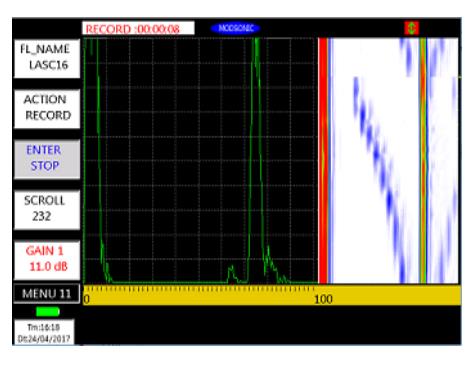Image resolution: width=475 pixels, height=365 pixels.
Task: Click ENTER STOP to stop recording
Action: click(47, 159)
